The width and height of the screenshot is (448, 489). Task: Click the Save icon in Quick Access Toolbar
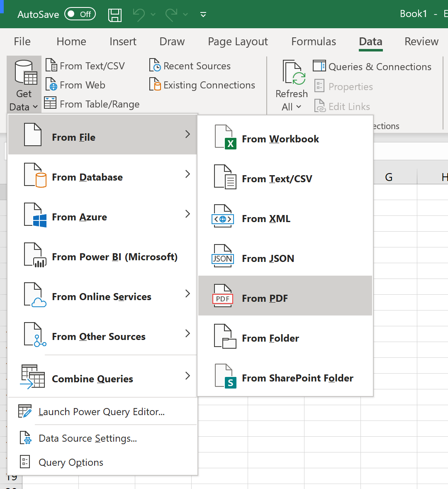click(x=115, y=15)
